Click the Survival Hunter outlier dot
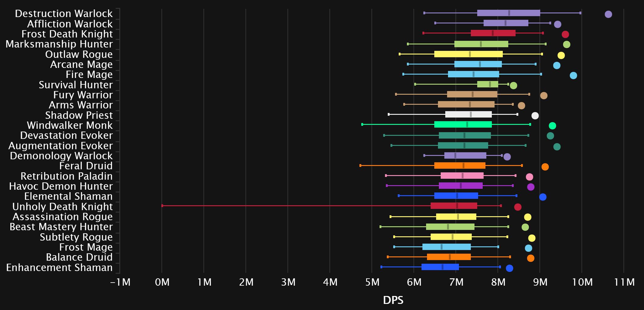The image size is (644, 310). pos(513,86)
